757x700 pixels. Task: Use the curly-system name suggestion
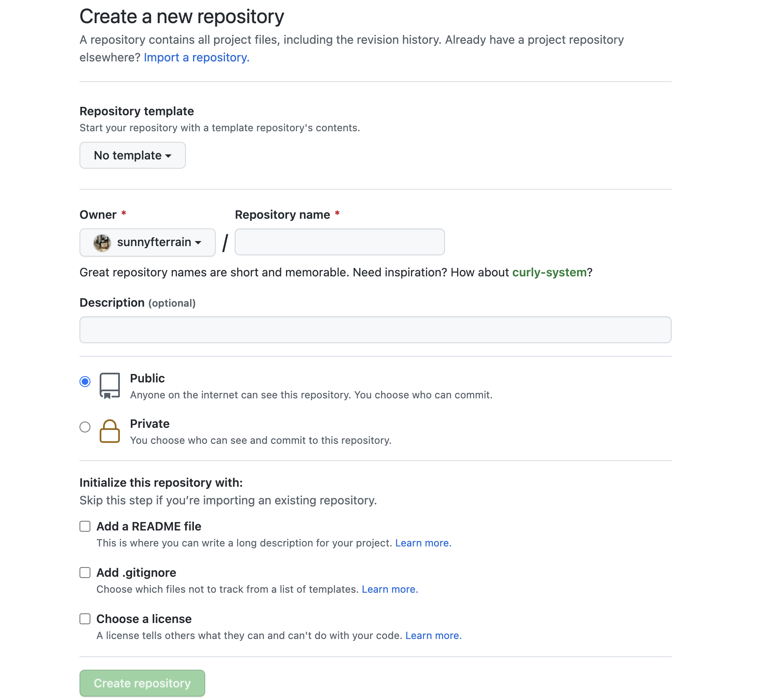549,273
